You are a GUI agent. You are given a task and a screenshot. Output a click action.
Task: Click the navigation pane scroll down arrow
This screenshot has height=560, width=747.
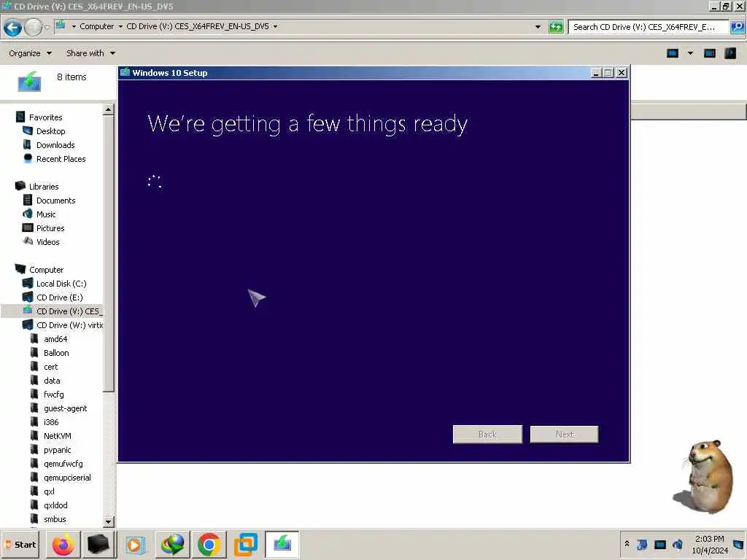tap(109, 521)
